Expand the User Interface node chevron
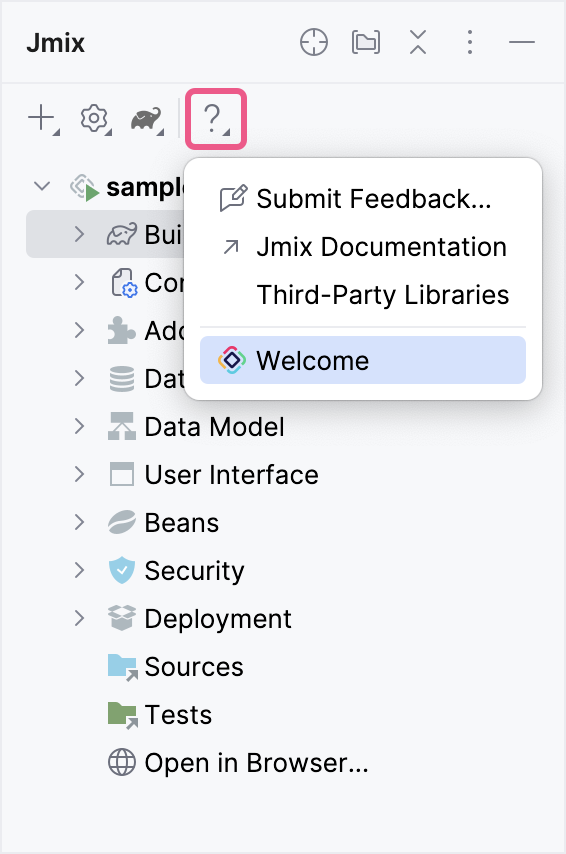 coord(80,474)
